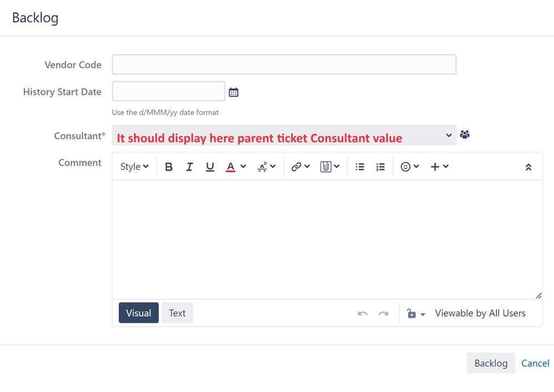Apply italic formatting

pos(189,166)
